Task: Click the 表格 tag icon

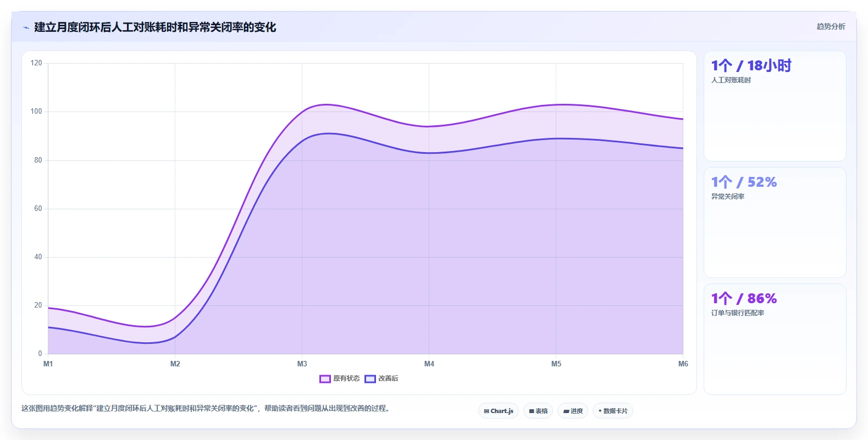Action: pos(532,411)
